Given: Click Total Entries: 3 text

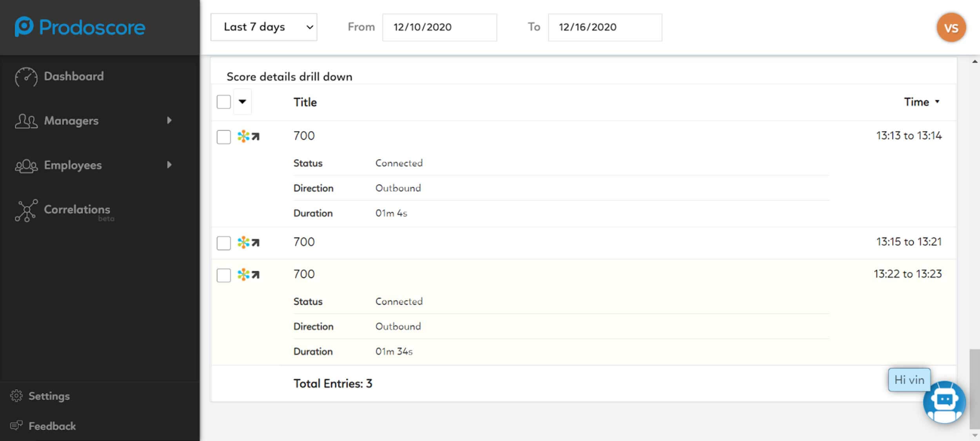Looking at the screenshot, I should [333, 383].
